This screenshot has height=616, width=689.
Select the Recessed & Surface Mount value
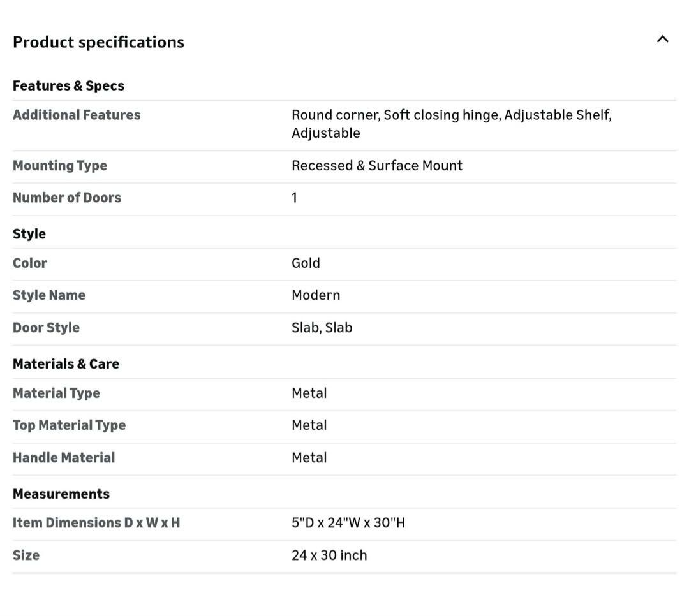click(x=376, y=166)
